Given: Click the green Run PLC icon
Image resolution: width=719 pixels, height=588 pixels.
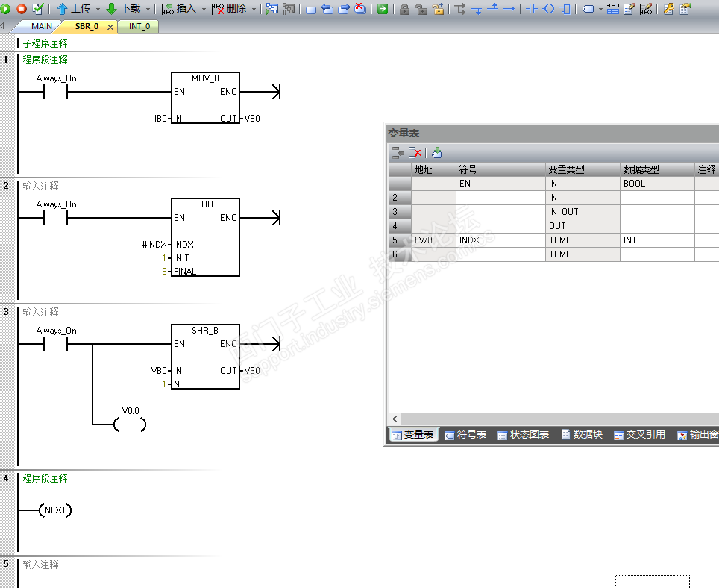Looking at the screenshot, I should 5,9.
